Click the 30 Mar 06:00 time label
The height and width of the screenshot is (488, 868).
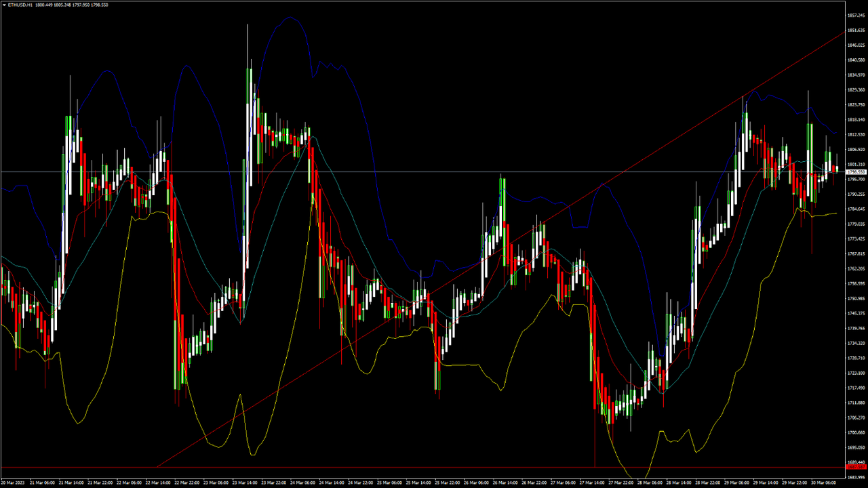pos(823,483)
